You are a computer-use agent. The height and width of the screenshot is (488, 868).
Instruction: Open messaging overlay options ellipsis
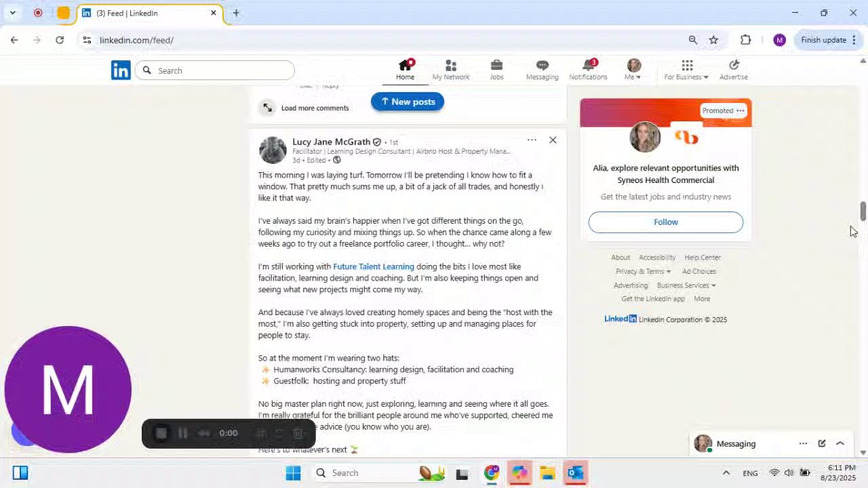[803, 443]
